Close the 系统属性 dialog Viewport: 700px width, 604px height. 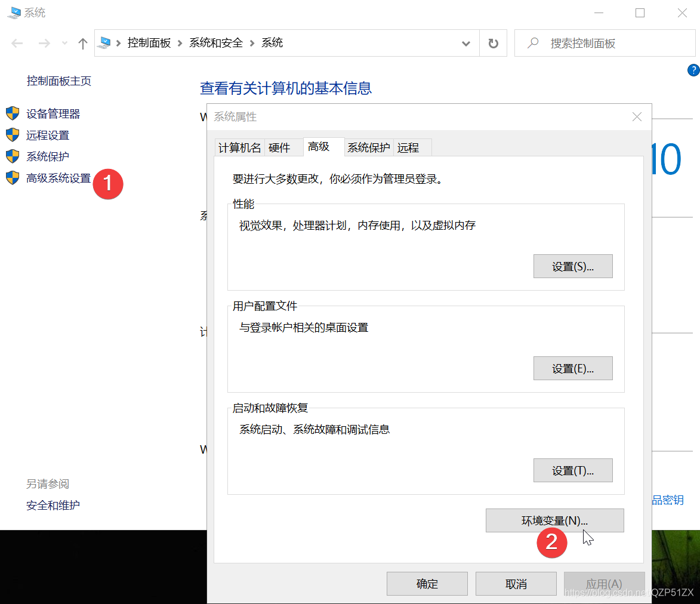tap(637, 117)
